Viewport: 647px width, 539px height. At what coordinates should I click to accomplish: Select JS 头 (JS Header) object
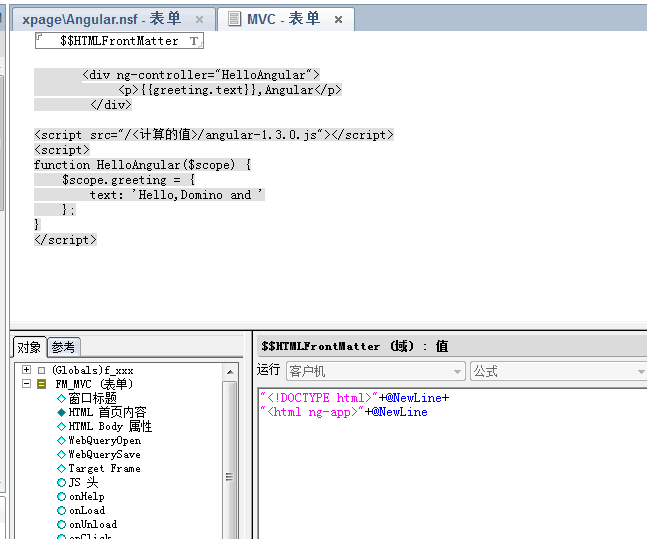[x=84, y=482]
